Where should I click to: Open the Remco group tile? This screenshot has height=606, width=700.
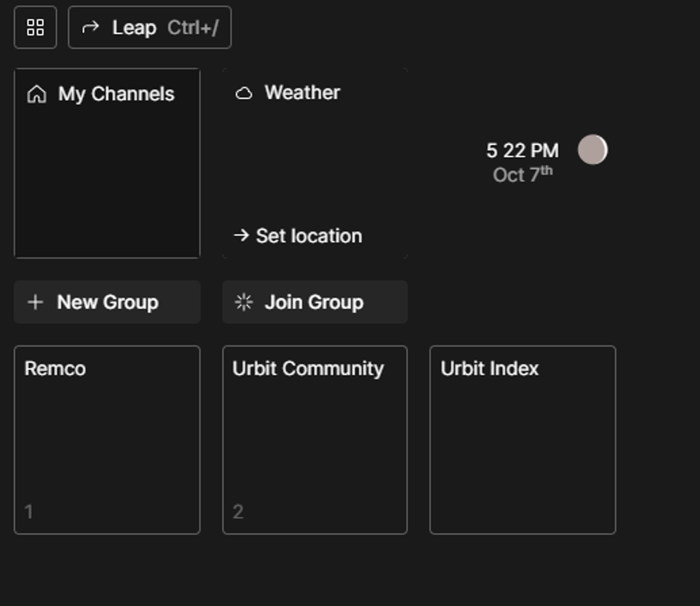pyautogui.click(x=107, y=440)
